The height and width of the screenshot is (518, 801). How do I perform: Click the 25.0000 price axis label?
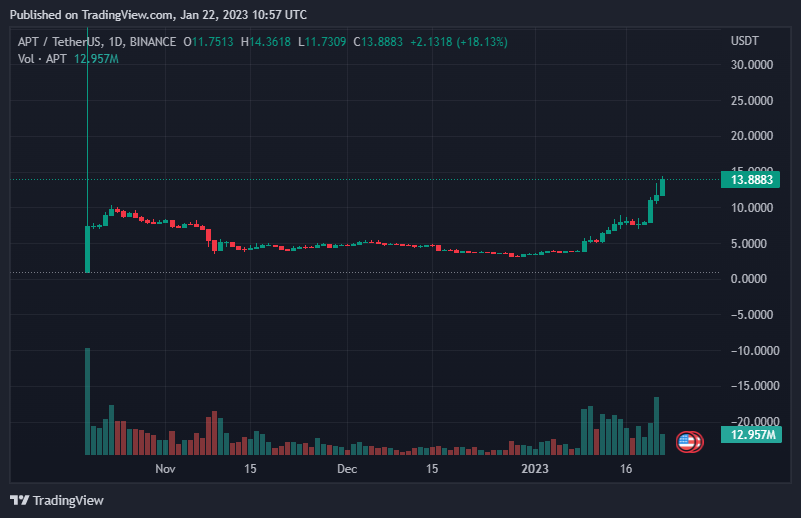751,101
